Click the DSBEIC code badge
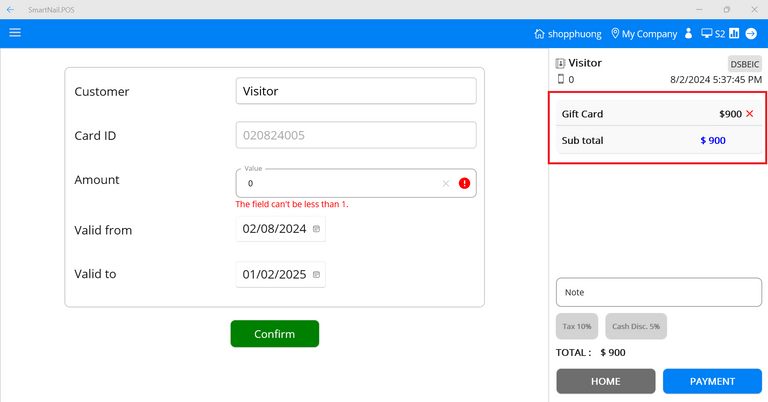This screenshot has width=768, height=402. (744, 64)
